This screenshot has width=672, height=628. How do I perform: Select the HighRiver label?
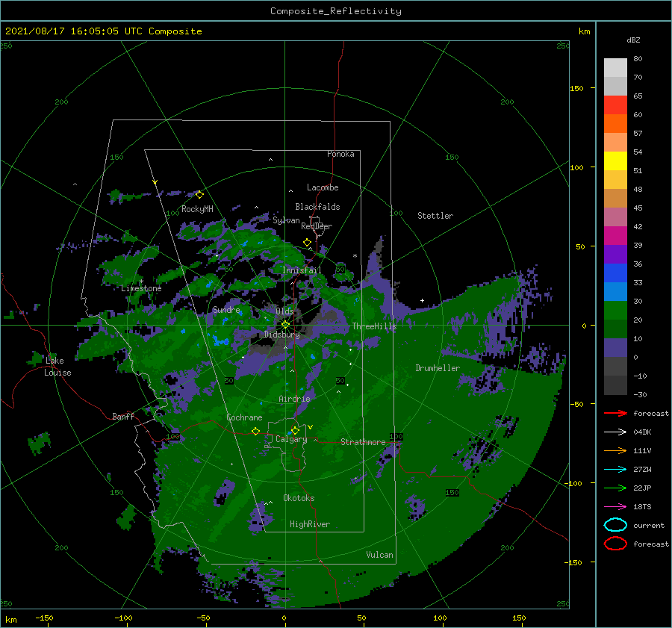pos(310,524)
